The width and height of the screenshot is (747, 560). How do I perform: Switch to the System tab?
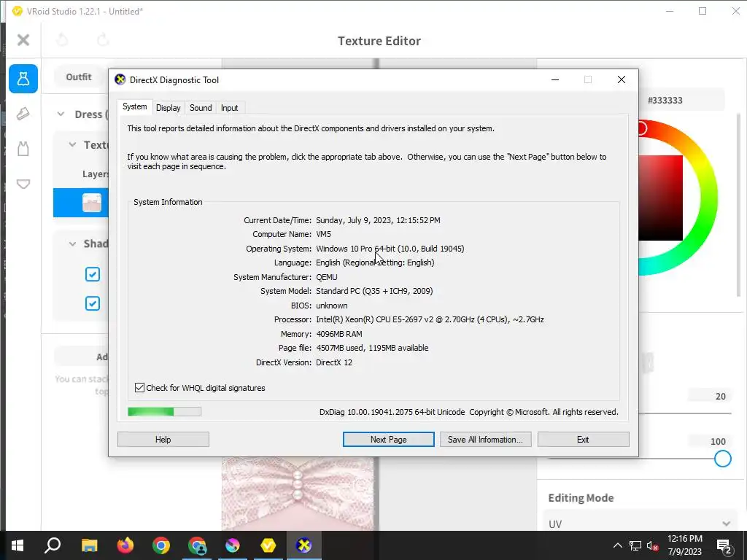point(135,106)
